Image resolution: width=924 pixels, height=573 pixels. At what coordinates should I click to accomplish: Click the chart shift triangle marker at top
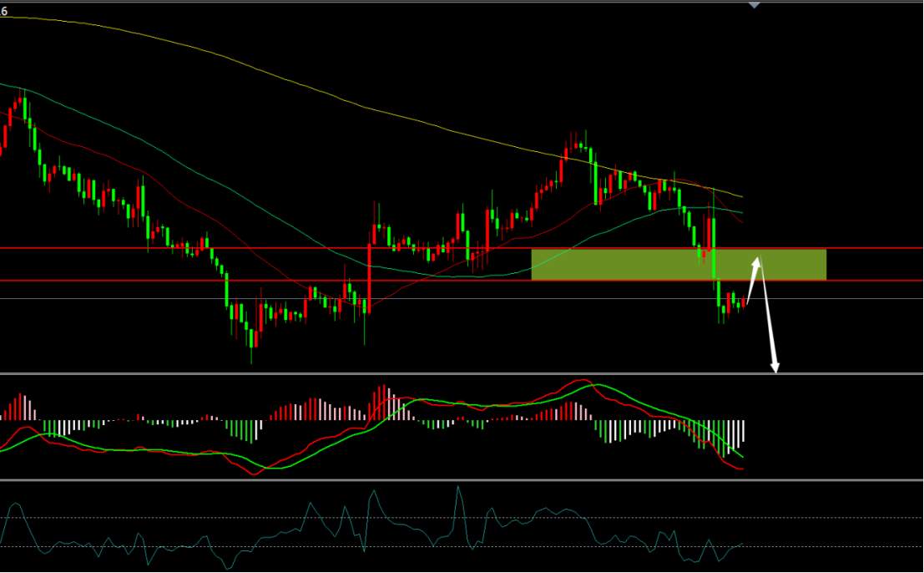pyautogui.click(x=754, y=5)
